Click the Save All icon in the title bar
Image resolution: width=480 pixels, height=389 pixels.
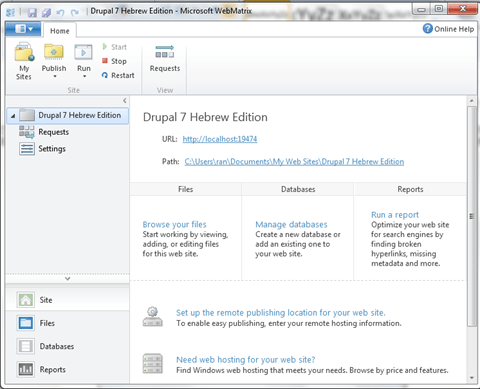tap(46, 12)
